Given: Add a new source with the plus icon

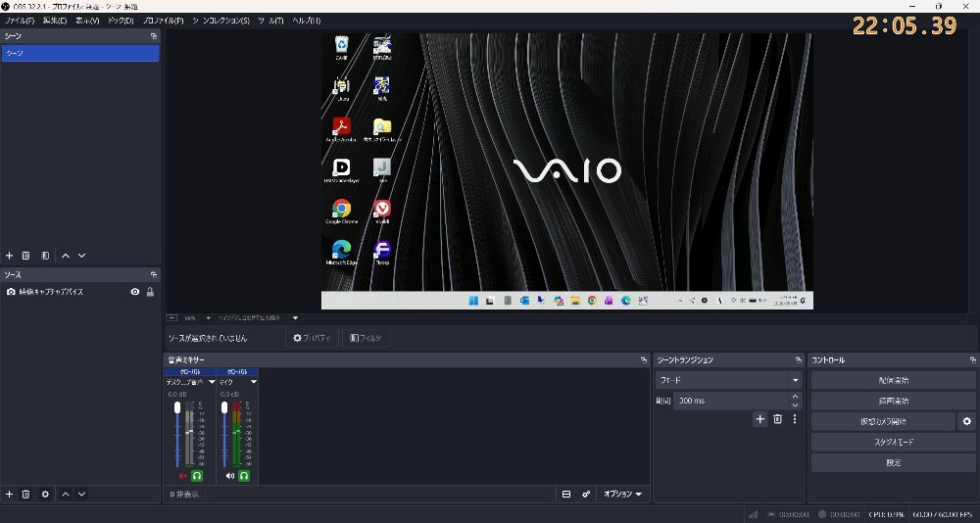Looking at the screenshot, I should tap(9, 495).
